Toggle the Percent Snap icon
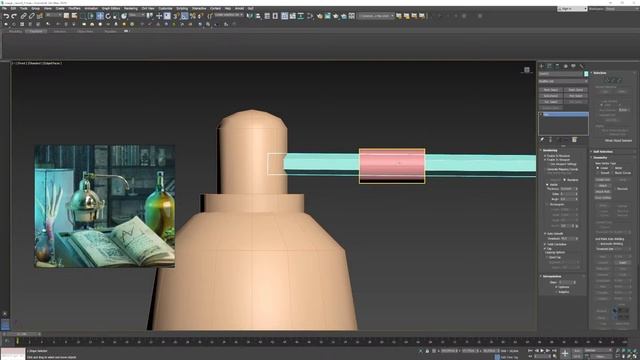Screen dimensions: 640x360 click(x=193, y=16)
